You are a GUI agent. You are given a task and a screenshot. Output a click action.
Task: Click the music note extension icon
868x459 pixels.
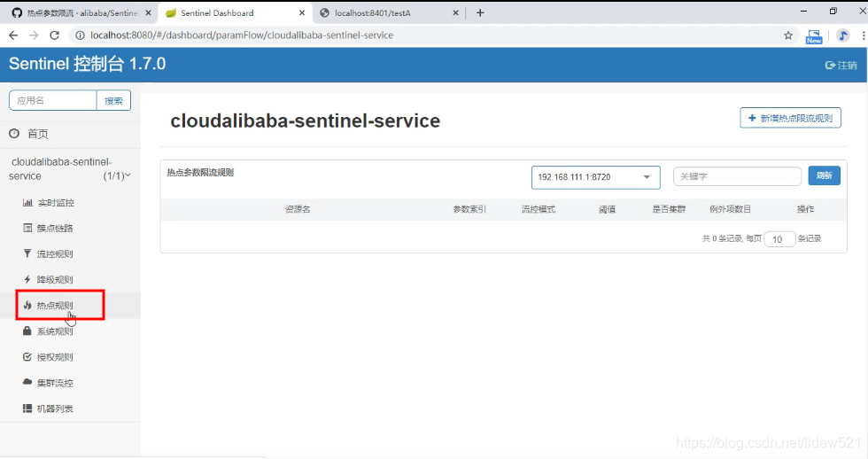coord(842,35)
